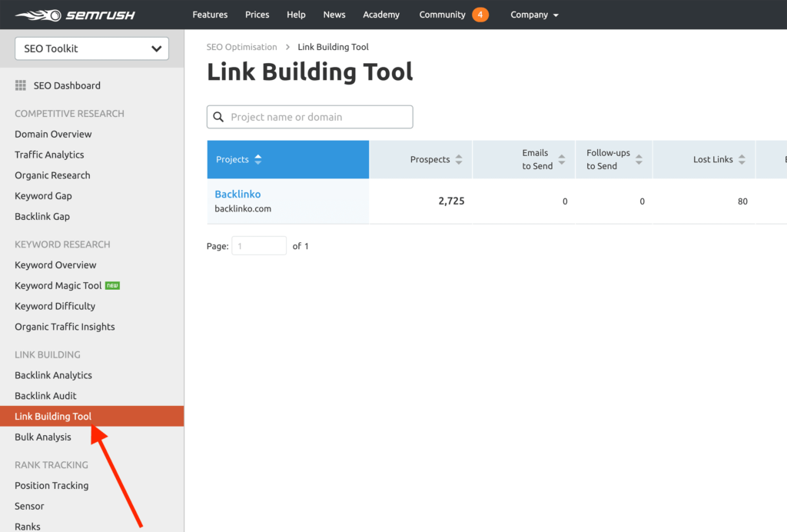Open Backlink Analytics from the sidebar
Screen dimensions: 787x532
53,374
